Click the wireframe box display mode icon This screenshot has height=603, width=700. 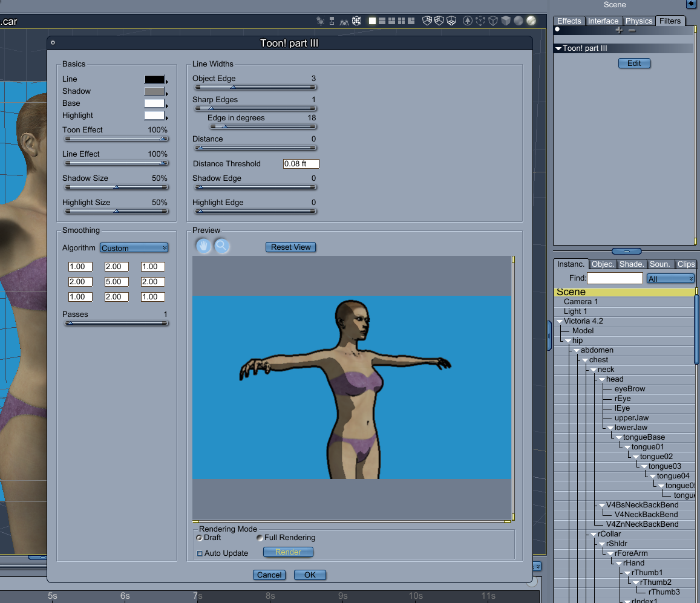click(x=493, y=21)
